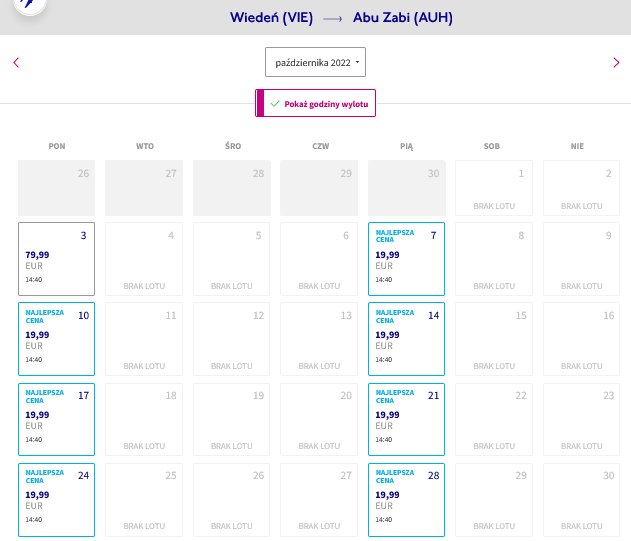Click the Abu Zabi (AUH) destination label
The height and width of the screenshot is (541, 631).
click(x=403, y=18)
